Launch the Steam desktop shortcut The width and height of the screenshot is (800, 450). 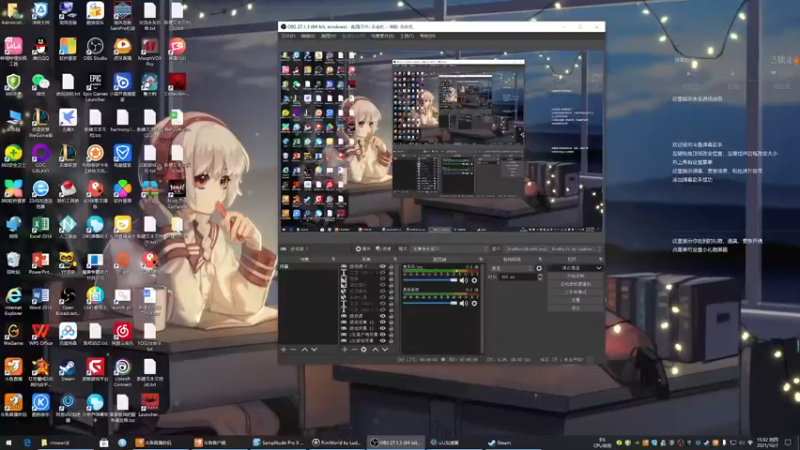(x=68, y=370)
